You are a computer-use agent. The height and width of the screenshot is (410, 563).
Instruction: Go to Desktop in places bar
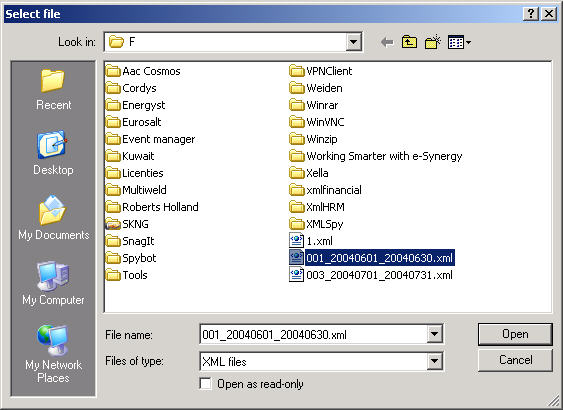pos(53,153)
